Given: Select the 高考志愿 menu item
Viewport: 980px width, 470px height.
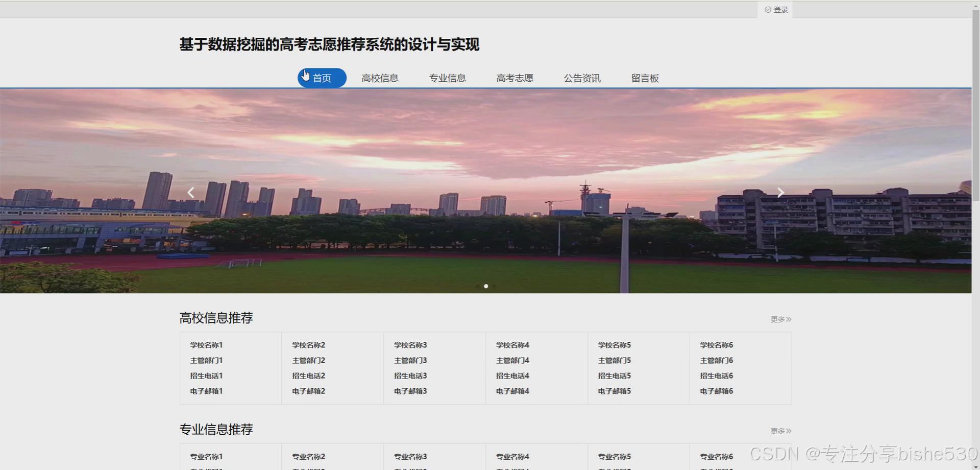Looking at the screenshot, I should coord(514,78).
